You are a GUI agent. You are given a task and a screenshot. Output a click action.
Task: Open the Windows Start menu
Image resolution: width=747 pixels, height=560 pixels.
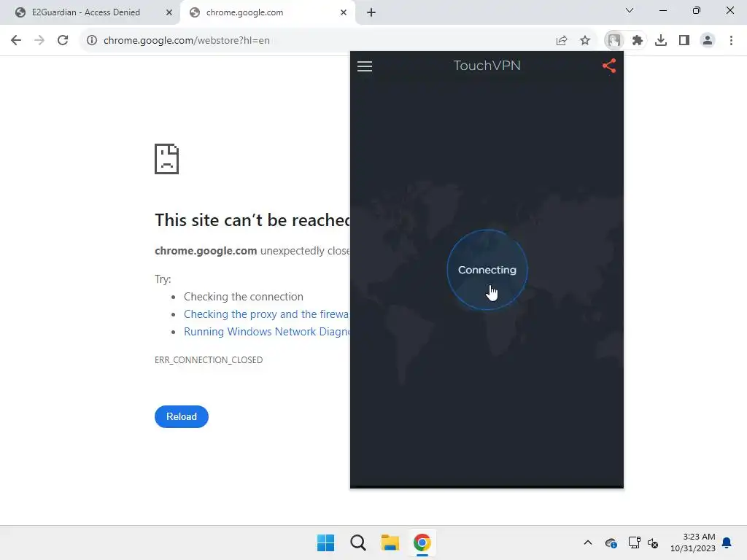pyautogui.click(x=326, y=542)
